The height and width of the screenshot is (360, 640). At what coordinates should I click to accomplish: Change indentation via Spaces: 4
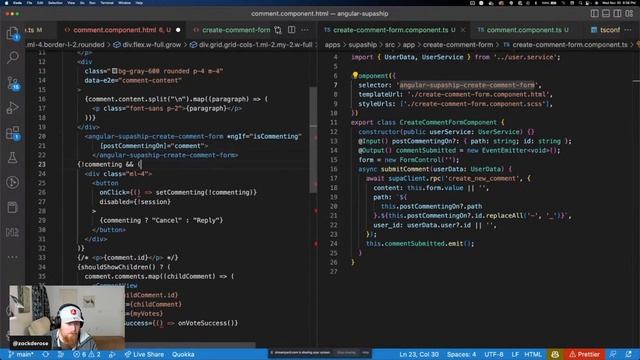461,354
